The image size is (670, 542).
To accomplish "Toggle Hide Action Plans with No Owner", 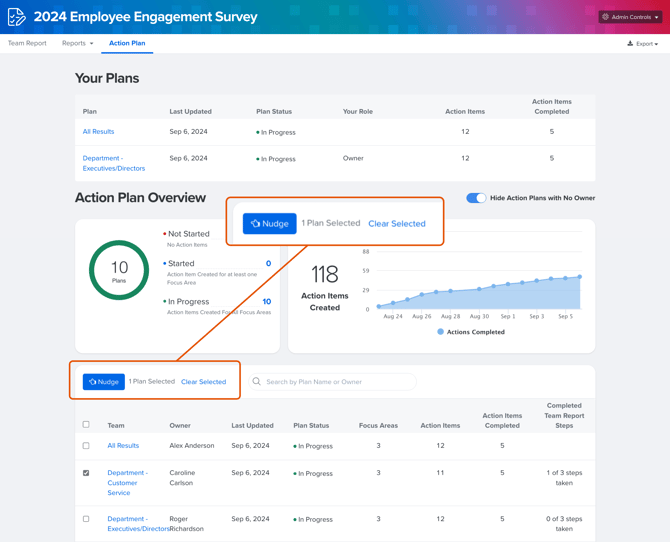I will 476,198.
